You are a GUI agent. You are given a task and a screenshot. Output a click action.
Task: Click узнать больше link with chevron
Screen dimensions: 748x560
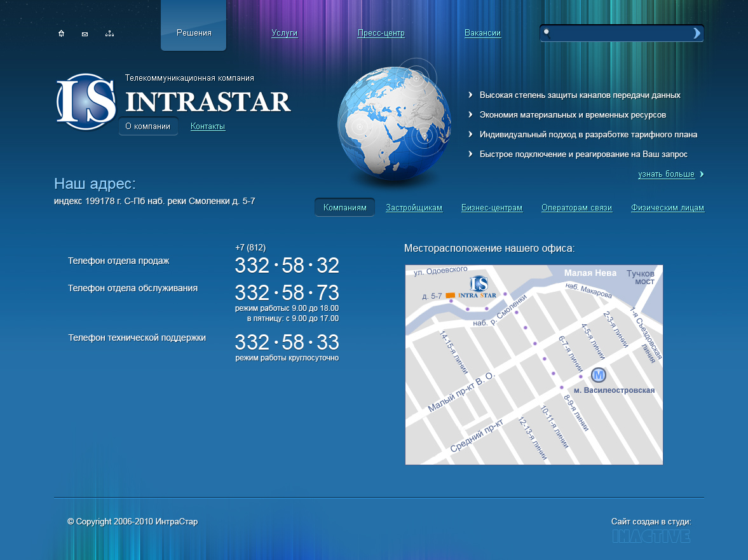pos(666,174)
